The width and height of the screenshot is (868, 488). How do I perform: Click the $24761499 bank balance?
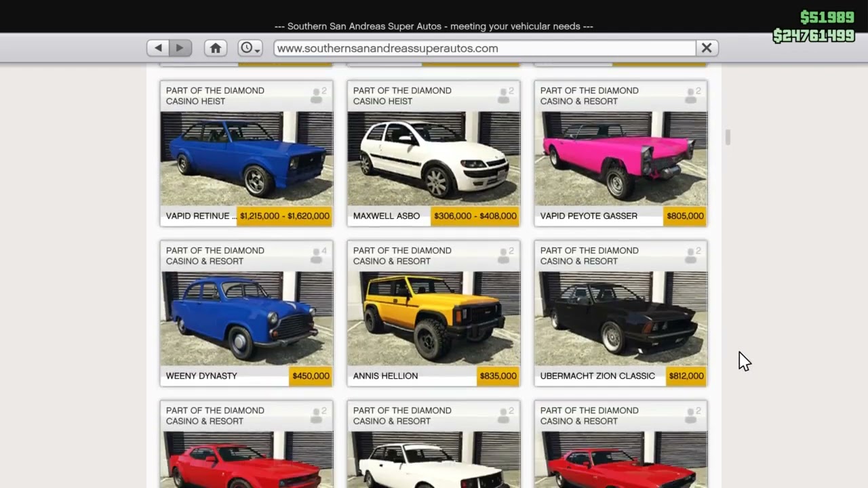[x=814, y=36]
